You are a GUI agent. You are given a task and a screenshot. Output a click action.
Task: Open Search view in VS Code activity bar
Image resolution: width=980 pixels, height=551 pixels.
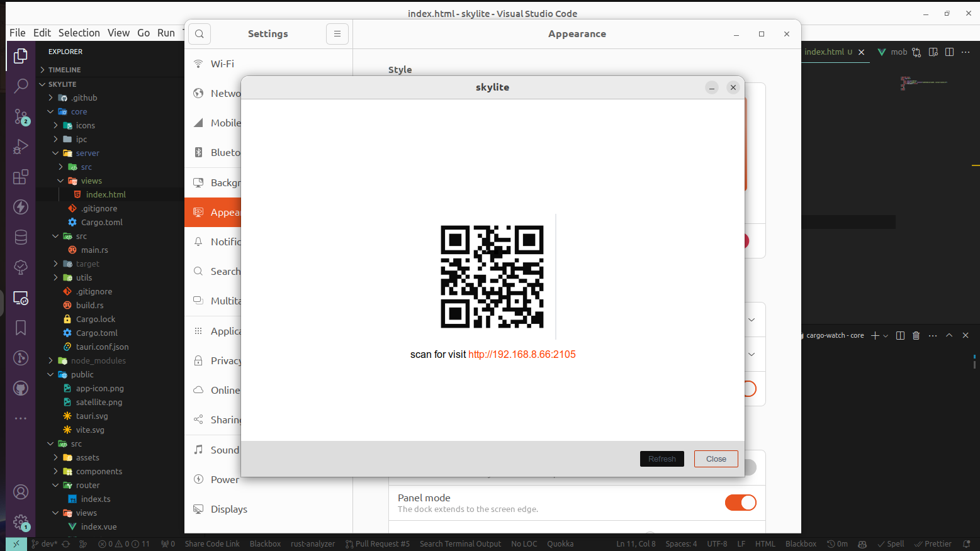coord(21,86)
